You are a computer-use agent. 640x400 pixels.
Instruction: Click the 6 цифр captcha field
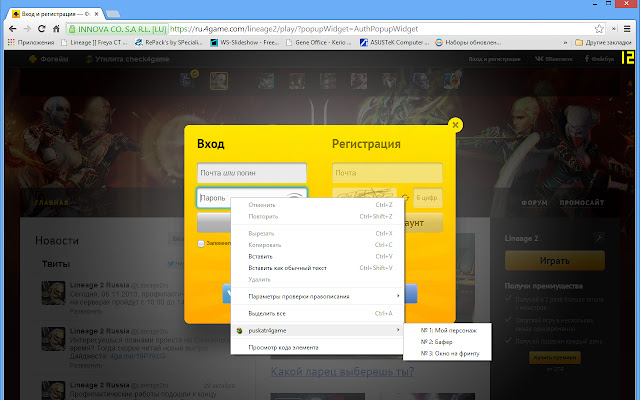click(427, 198)
